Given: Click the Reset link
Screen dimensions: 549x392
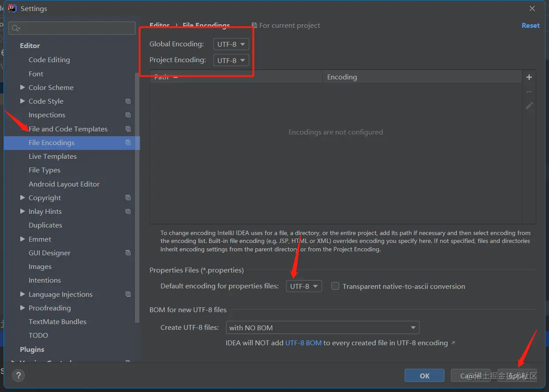Looking at the screenshot, I should (530, 26).
